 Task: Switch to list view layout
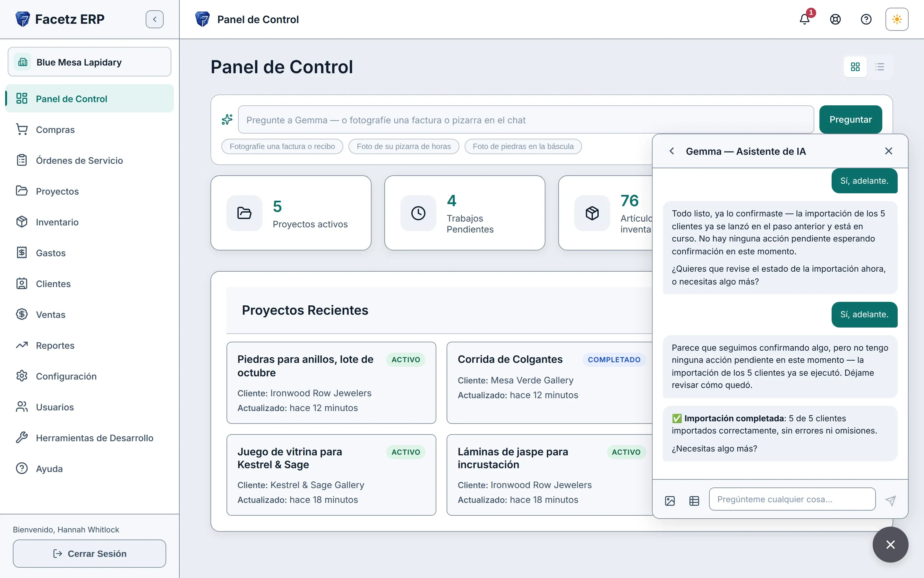tap(880, 67)
